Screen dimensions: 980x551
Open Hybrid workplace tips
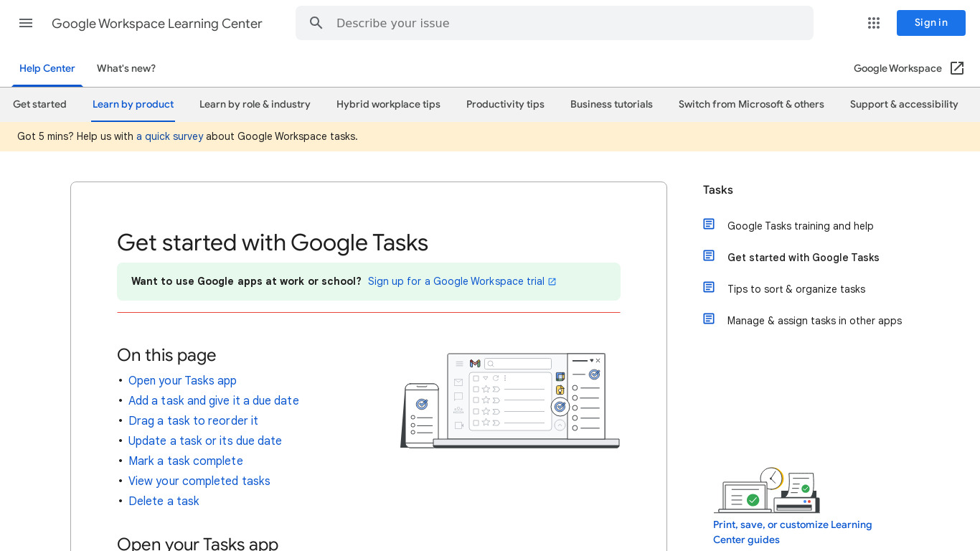(x=388, y=104)
